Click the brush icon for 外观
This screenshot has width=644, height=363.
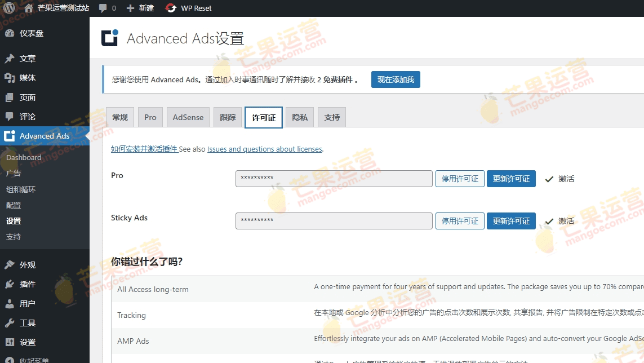point(10,265)
